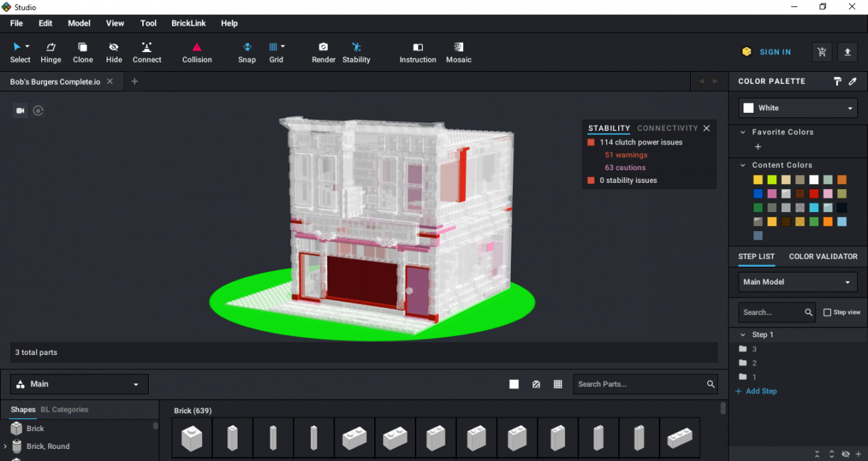Image resolution: width=868 pixels, height=461 pixels.
Task: Click the SIGN IN link
Action: [x=775, y=52]
